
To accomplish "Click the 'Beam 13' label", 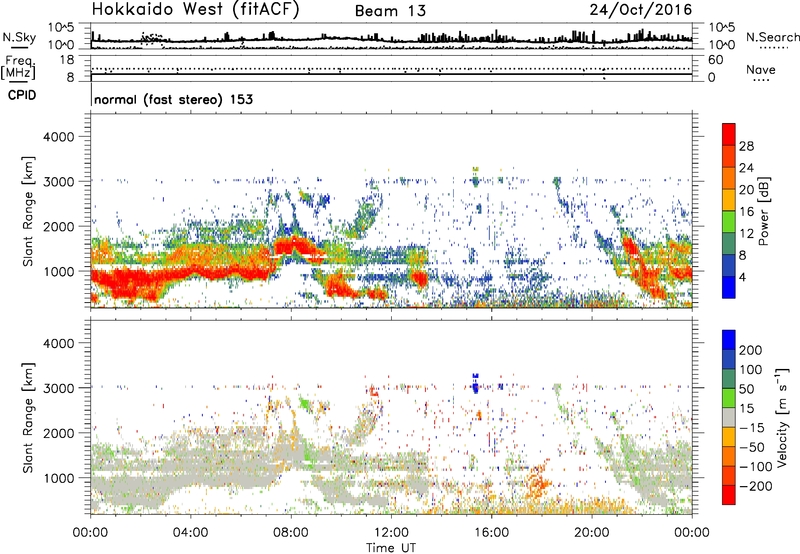I will coord(390,11).
